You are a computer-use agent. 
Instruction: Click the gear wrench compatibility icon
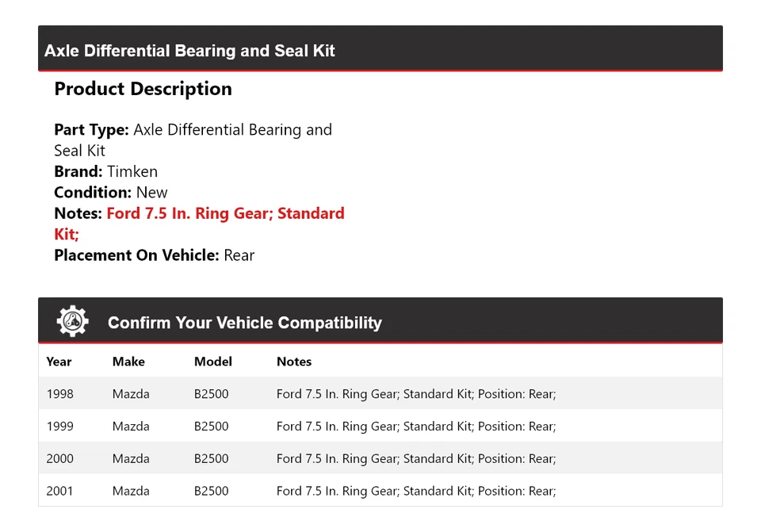(x=72, y=321)
